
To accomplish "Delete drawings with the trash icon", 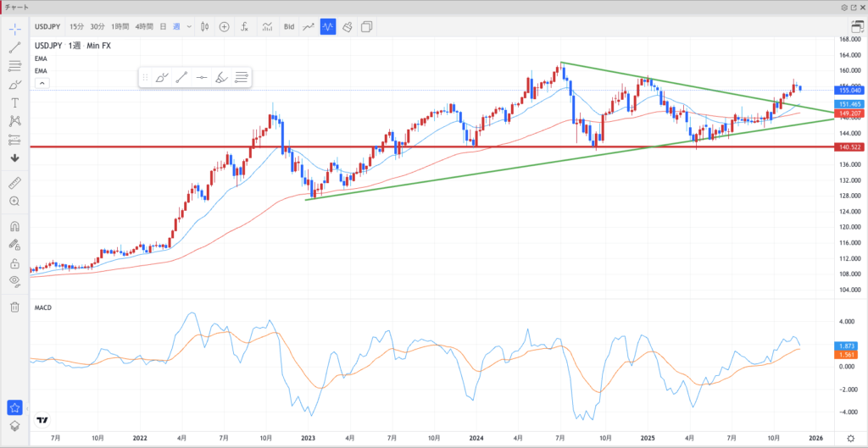I will tap(14, 307).
